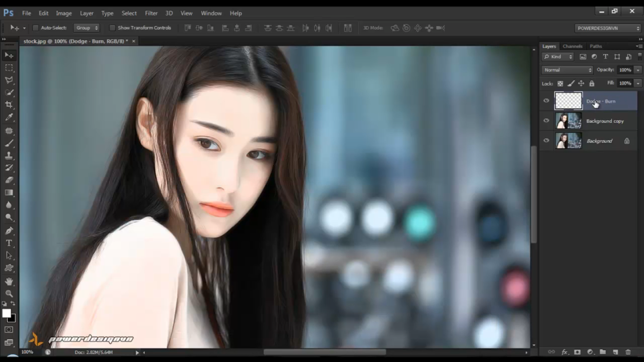Image resolution: width=644 pixels, height=362 pixels.
Task: Open the Filter menu
Action: 151,13
